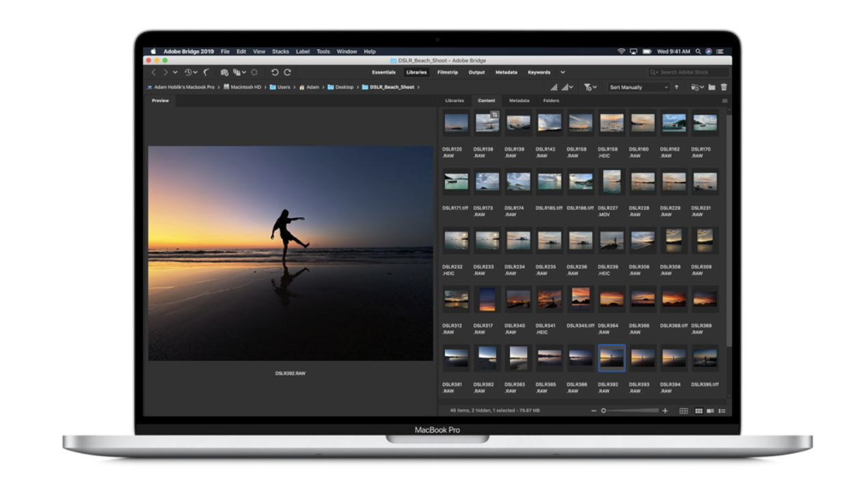
Task: Click the boomerang return to Photoshop icon
Action: pyautogui.click(x=206, y=72)
